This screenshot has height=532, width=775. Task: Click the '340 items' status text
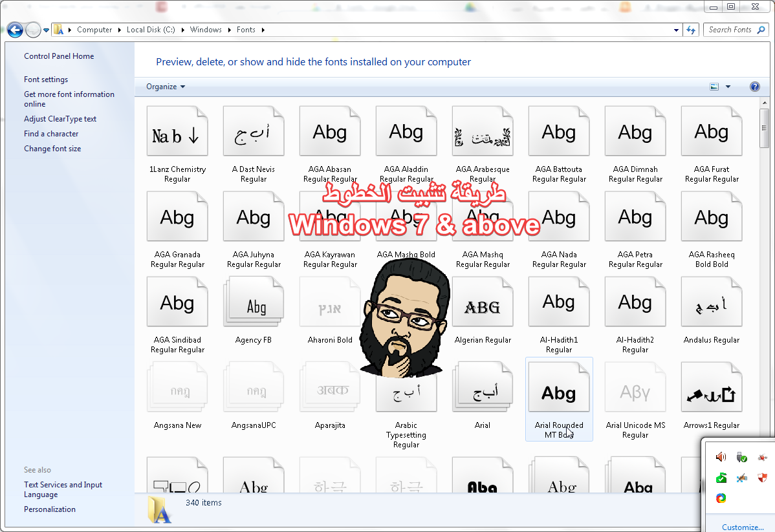204,502
